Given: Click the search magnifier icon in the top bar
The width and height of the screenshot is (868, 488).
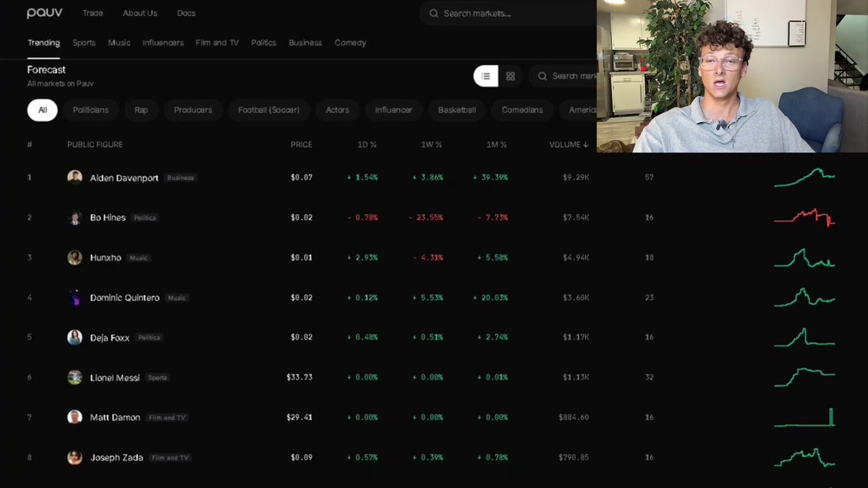Looking at the screenshot, I should (x=434, y=13).
